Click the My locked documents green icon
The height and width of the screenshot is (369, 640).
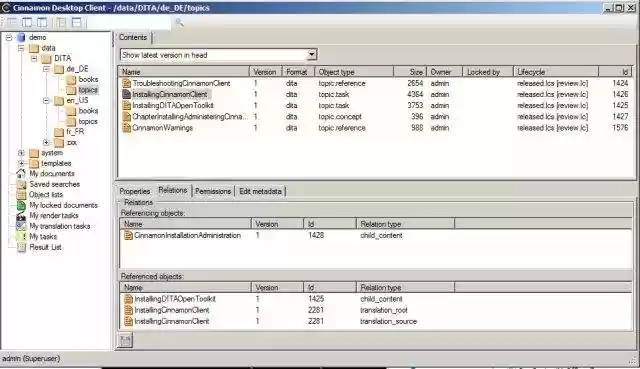(21, 205)
